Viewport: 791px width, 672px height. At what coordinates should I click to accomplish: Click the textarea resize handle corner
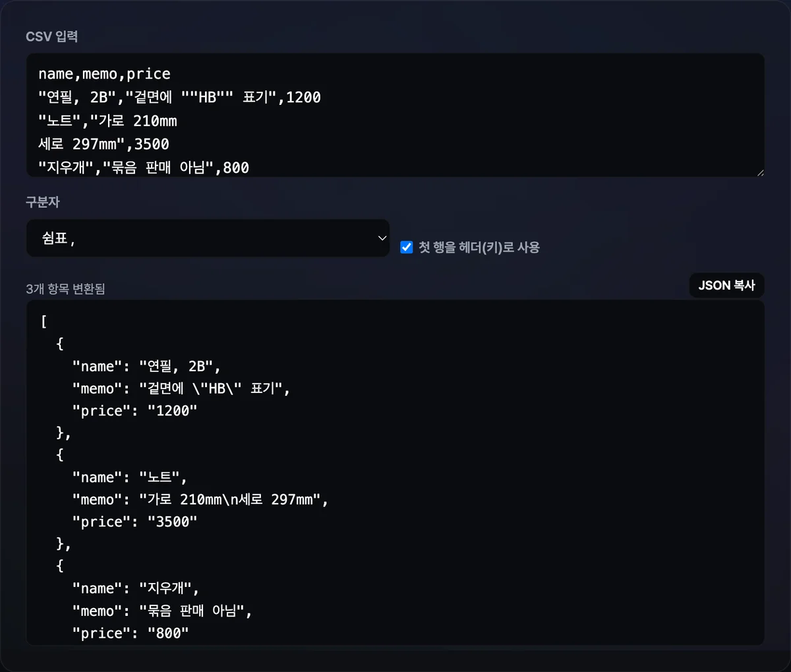(x=760, y=172)
